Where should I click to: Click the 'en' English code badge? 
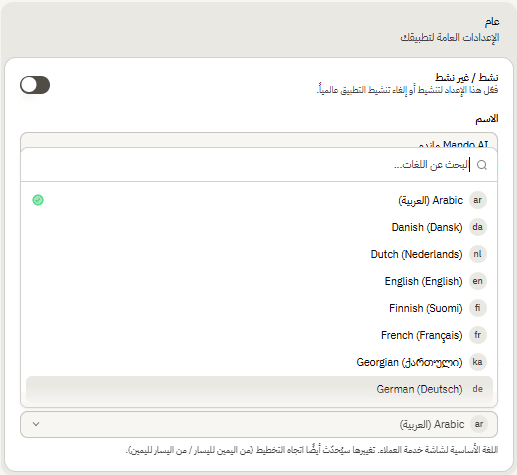click(x=478, y=281)
